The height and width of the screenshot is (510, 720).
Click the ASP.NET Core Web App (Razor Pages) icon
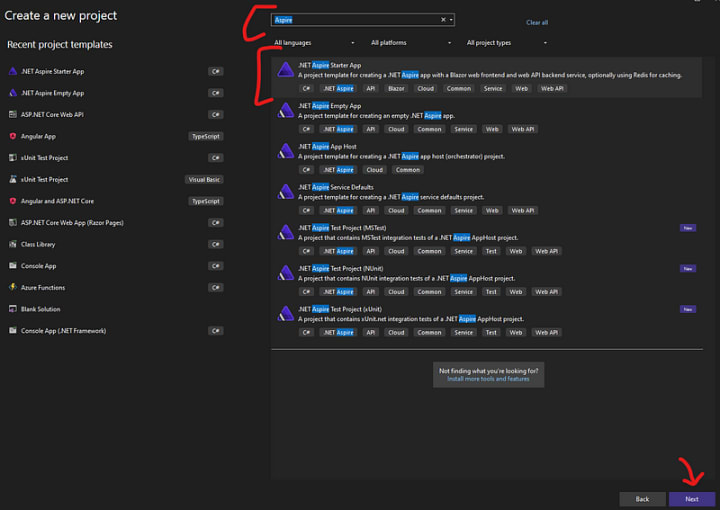pyautogui.click(x=13, y=223)
